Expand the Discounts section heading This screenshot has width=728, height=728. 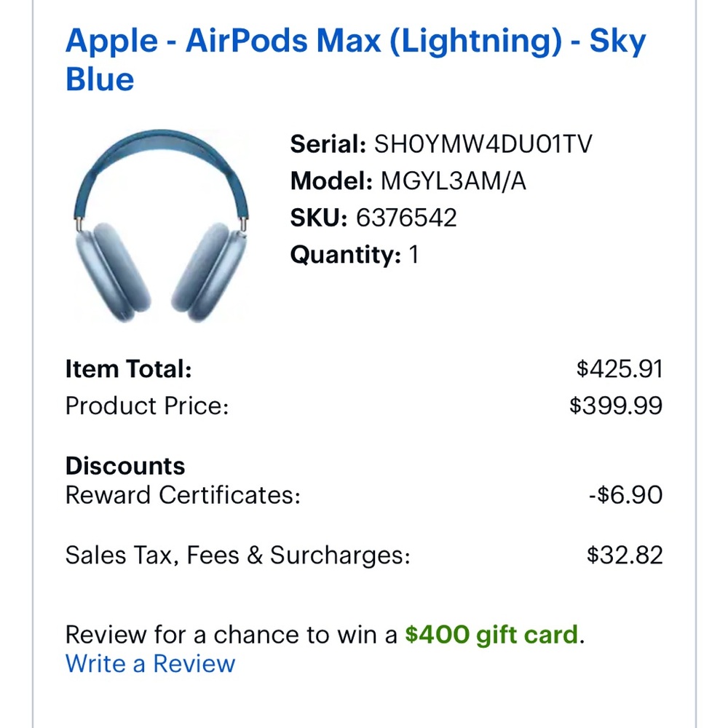[125, 465]
